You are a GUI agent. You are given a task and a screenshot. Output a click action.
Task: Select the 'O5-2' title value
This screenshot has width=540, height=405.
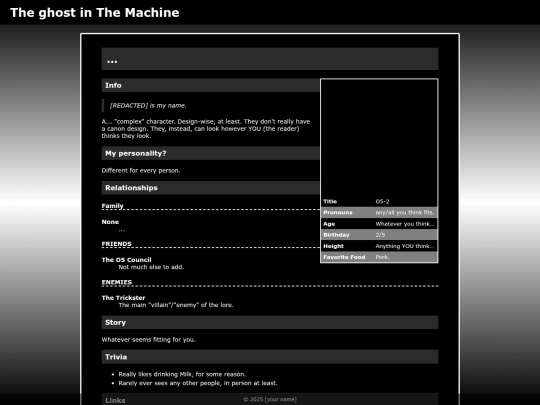coord(382,201)
